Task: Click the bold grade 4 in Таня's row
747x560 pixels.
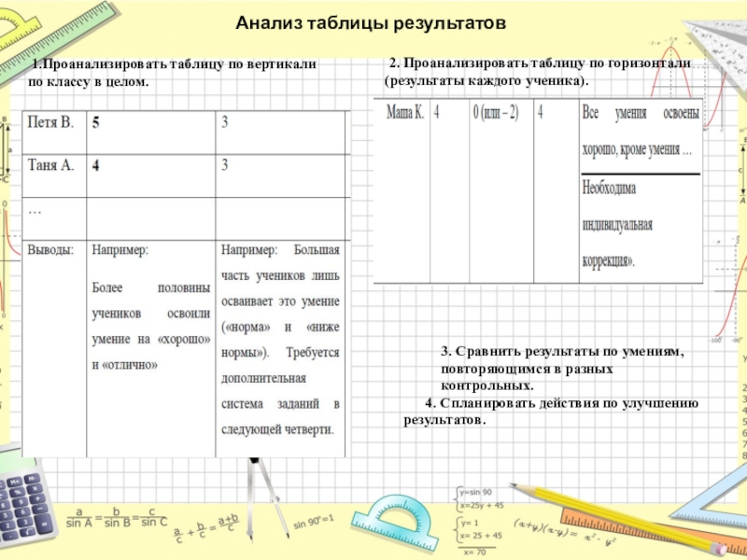Action: coord(96,166)
